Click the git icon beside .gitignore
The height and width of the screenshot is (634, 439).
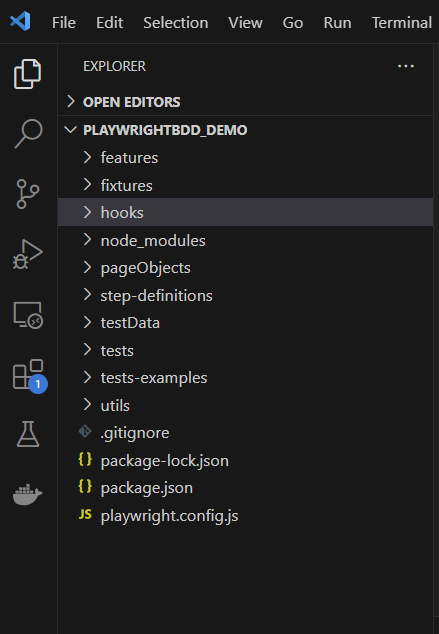(85, 431)
